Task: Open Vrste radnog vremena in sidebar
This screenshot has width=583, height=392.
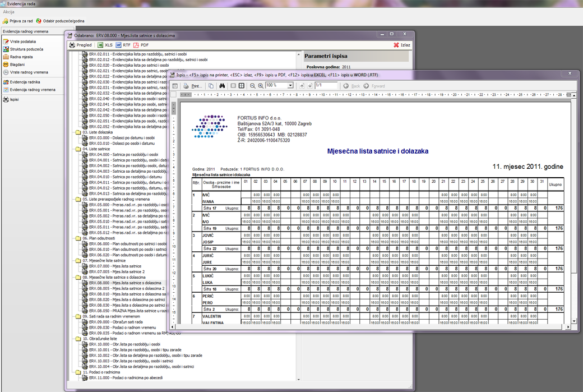Action: click(26, 72)
